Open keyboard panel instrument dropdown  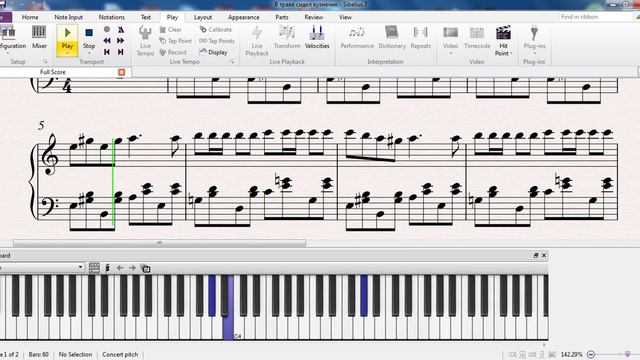click(80, 267)
